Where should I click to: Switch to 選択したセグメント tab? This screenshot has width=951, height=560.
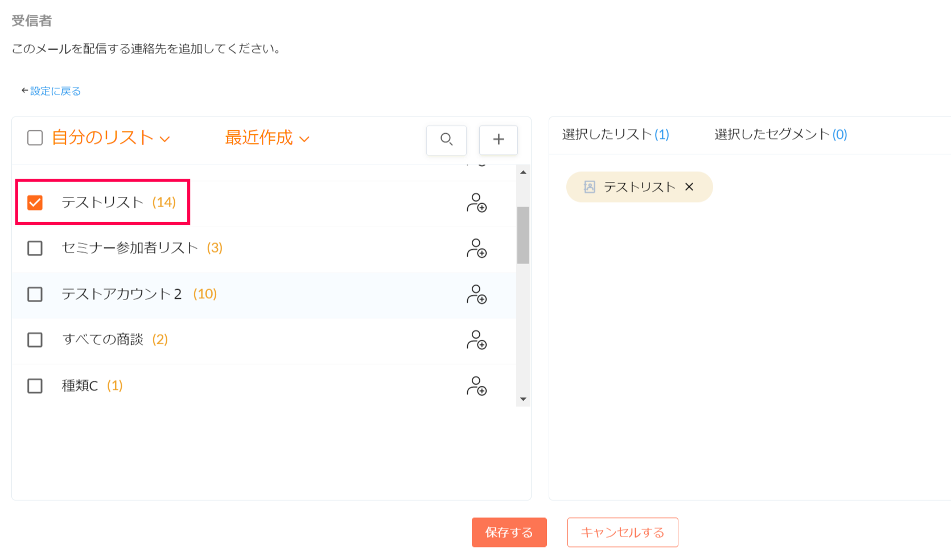780,134
